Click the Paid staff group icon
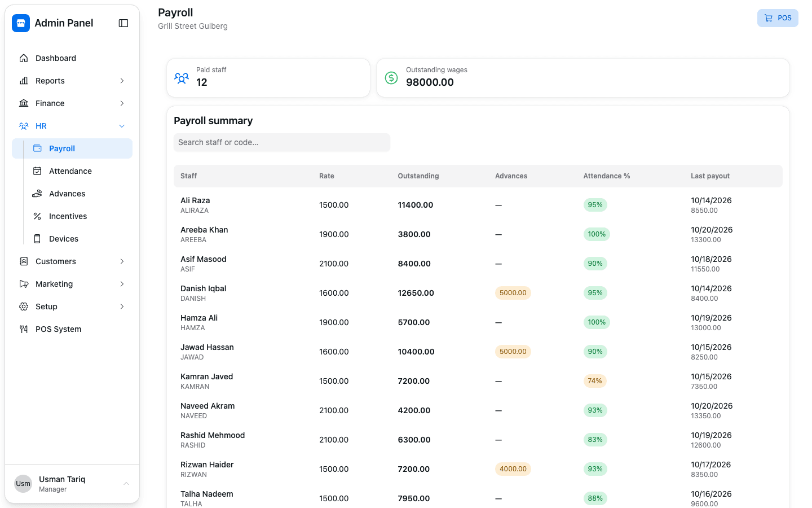Screen dimensions: 812x508 (x=182, y=78)
